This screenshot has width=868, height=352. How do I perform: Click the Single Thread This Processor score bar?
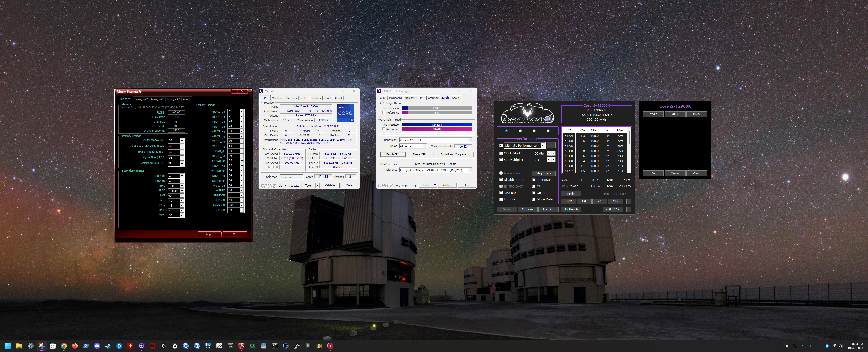[x=437, y=108]
